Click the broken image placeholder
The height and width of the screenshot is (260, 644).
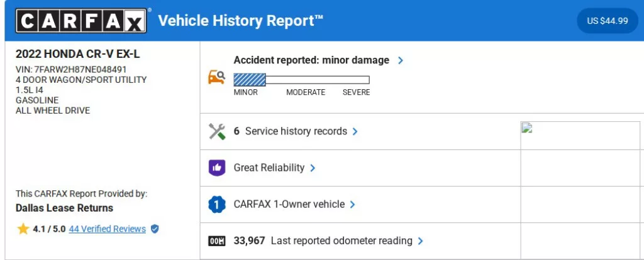tap(527, 127)
